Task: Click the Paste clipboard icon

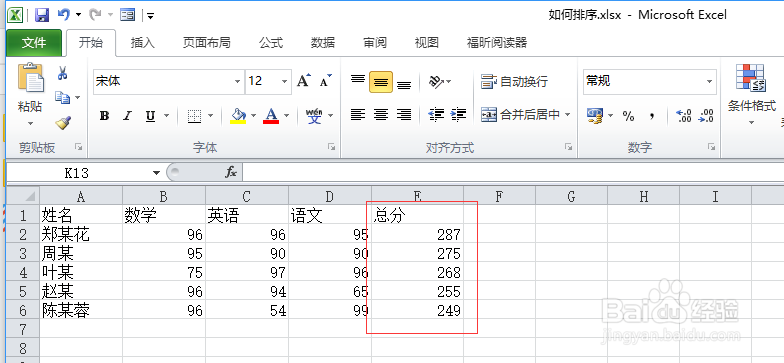Action: (30, 77)
